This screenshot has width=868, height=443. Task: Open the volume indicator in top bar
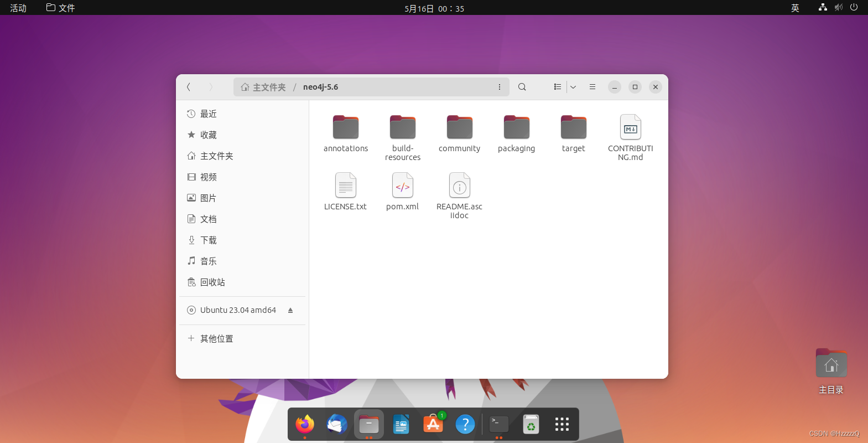point(839,7)
